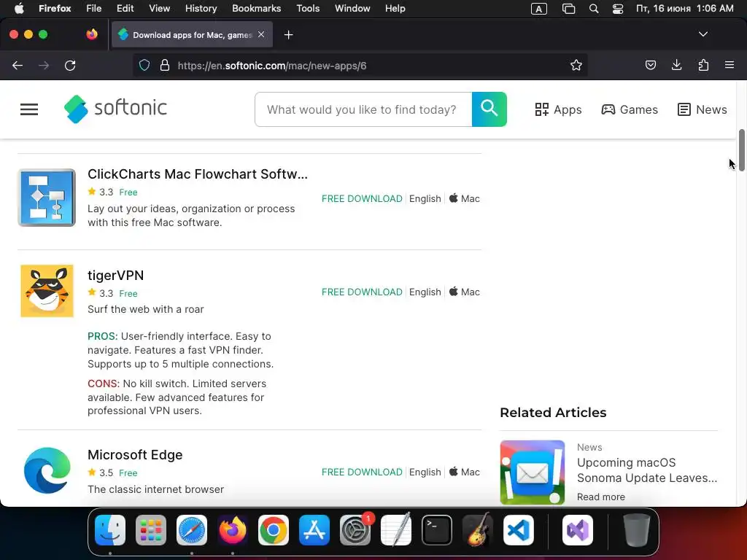Open the macOS Sonoma article thumbnail
747x560 pixels.
click(x=533, y=472)
